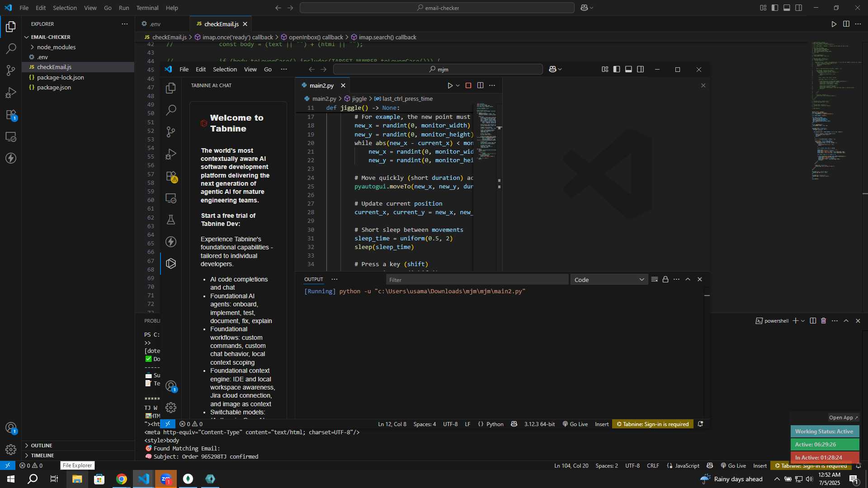868x488 pixels.
Task: Click the Output Filter input field
Action: 477,280
